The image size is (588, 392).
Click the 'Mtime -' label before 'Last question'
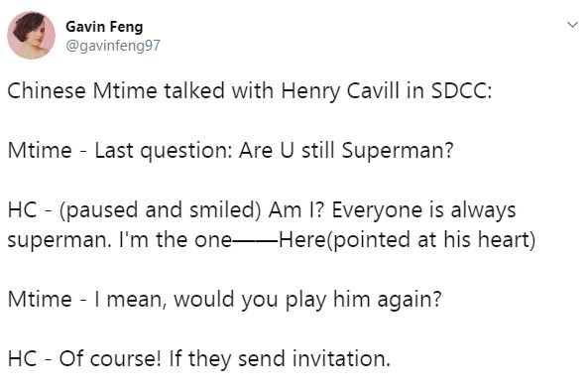point(48,151)
